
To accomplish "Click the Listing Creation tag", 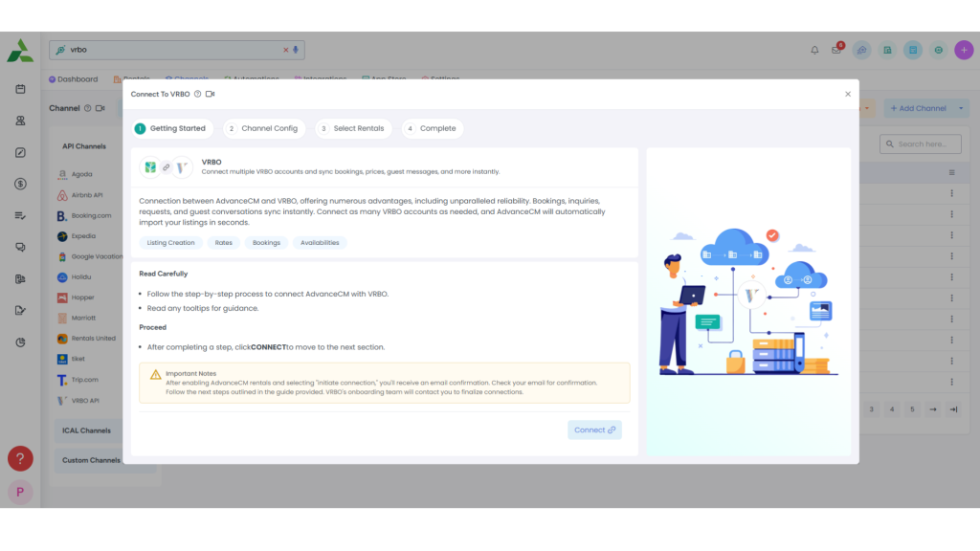I will [170, 243].
